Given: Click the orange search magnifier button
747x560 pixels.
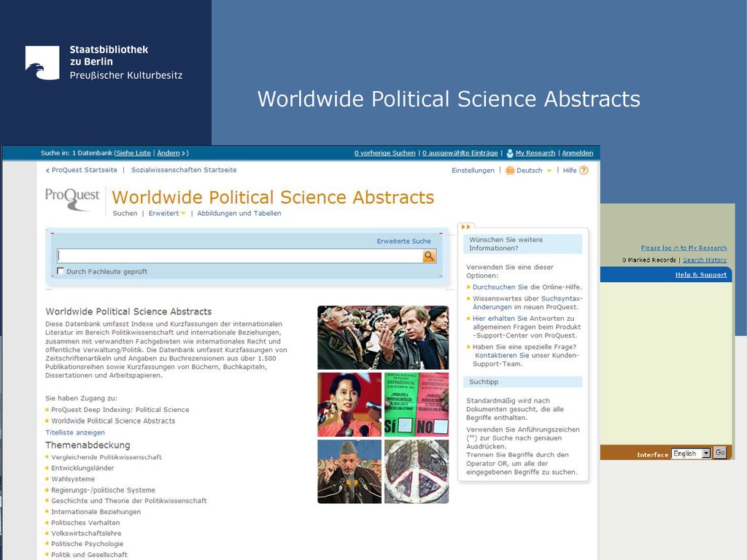Looking at the screenshot, I should (429, 256).
